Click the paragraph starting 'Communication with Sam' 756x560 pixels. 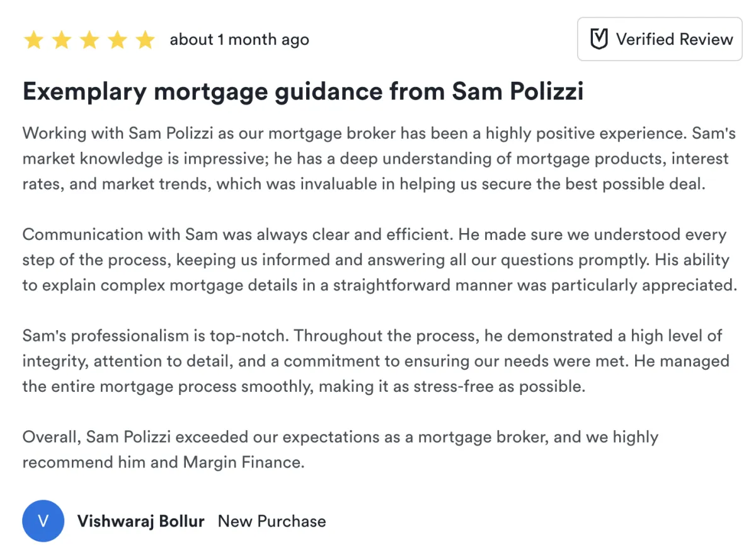378,260
